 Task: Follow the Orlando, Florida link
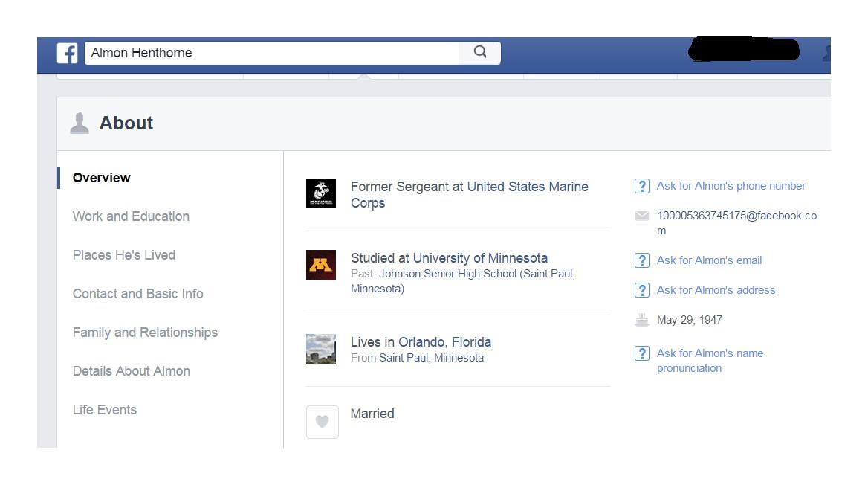(x=444, y=342)
